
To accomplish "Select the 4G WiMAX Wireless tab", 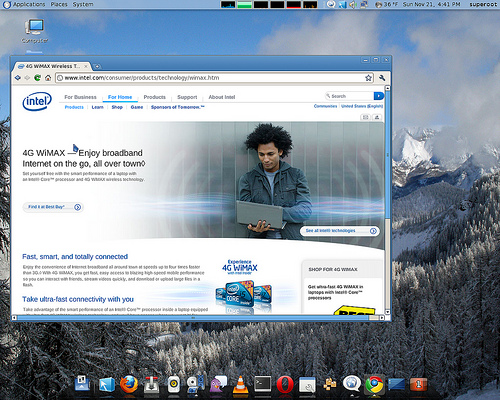I will (x=52, y=66).
